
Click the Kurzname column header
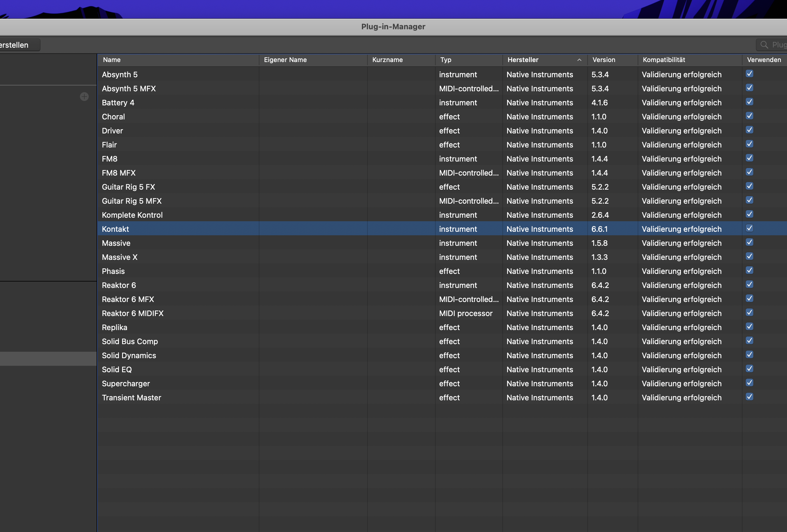click(387, 60)
